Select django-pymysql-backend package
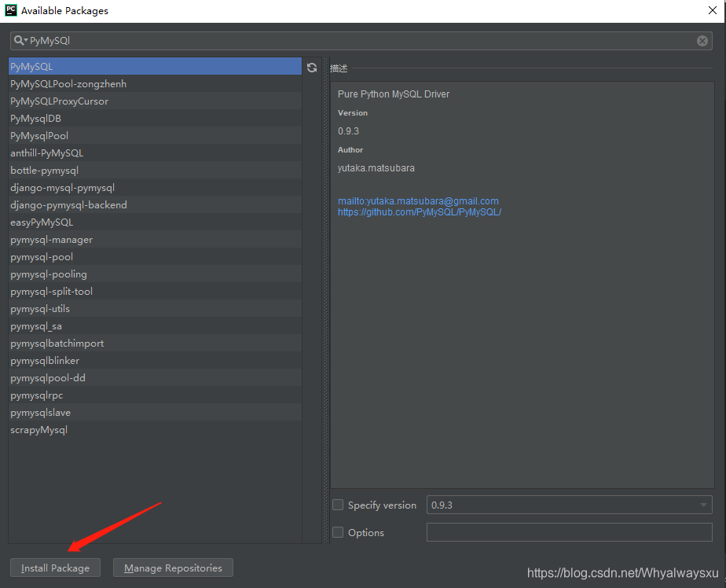 pos(155,205)
